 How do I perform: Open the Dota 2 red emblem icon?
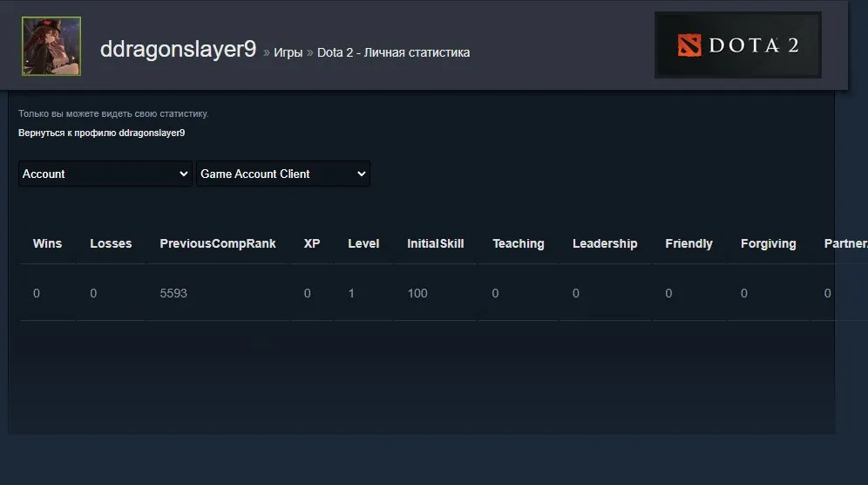click(x=689, y=45)
